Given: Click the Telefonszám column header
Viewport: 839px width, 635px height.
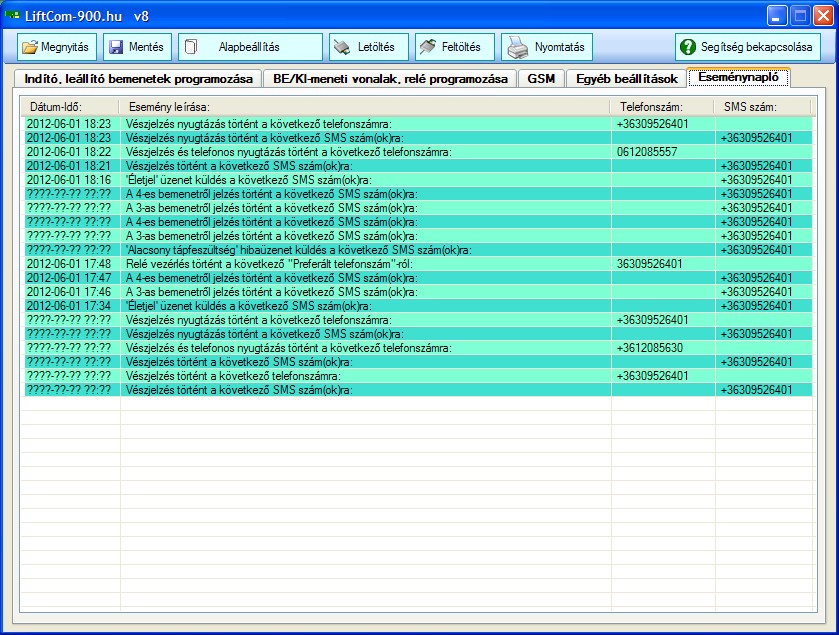Looking at the screenshot, I should click(x=663, y=107).
